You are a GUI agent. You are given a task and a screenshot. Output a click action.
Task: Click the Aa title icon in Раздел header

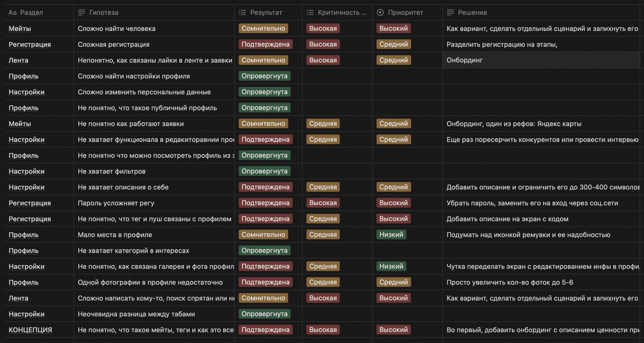coord(13,13)
